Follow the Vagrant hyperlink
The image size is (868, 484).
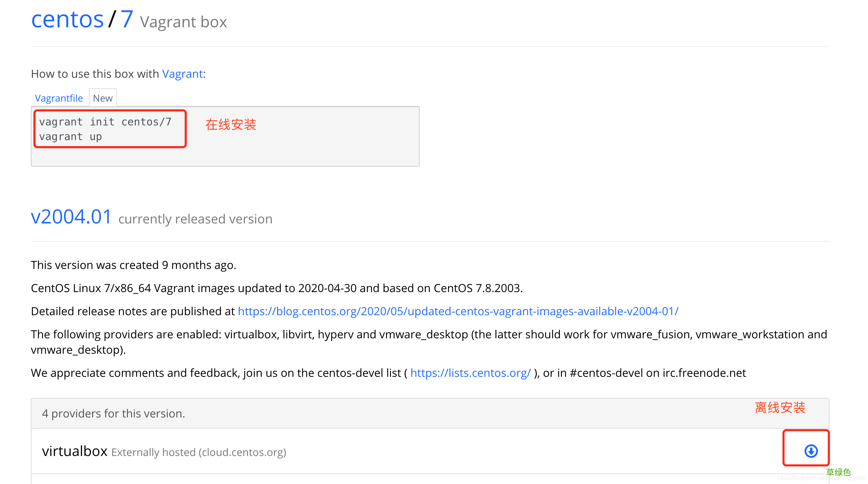[x=182, y=74]
